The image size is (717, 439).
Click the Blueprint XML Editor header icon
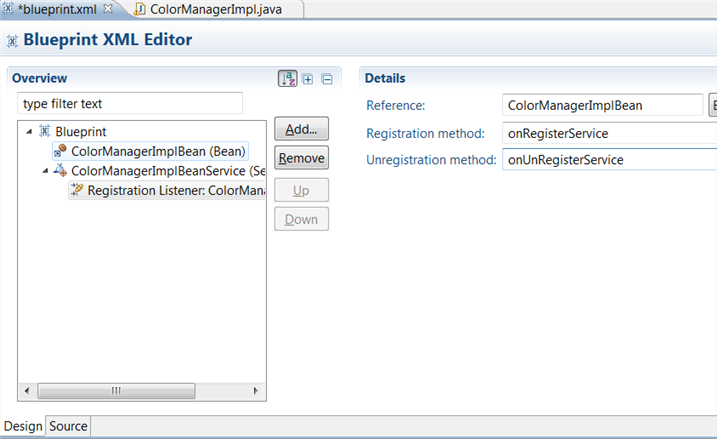point(12,41)
